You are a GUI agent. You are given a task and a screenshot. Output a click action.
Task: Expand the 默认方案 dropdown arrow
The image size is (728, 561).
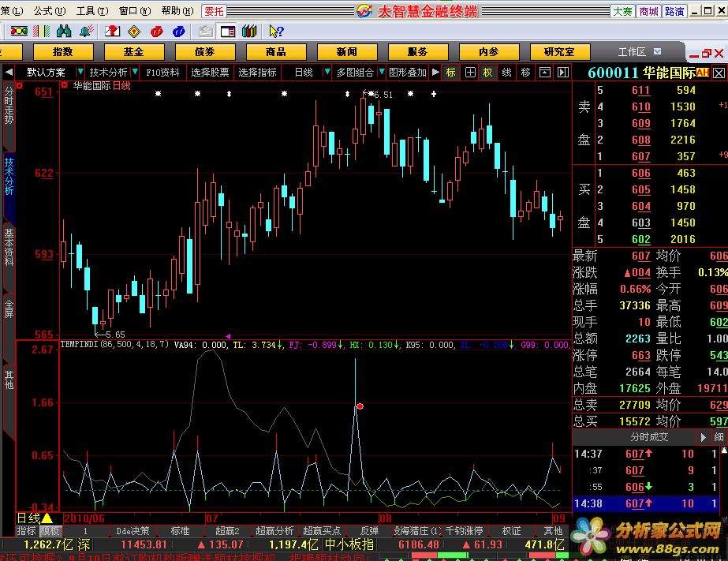click(x=80, y=72)
